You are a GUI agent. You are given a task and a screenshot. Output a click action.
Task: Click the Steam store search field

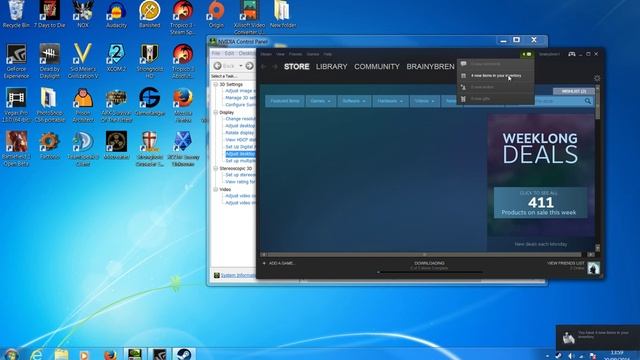tap(559, 101)
